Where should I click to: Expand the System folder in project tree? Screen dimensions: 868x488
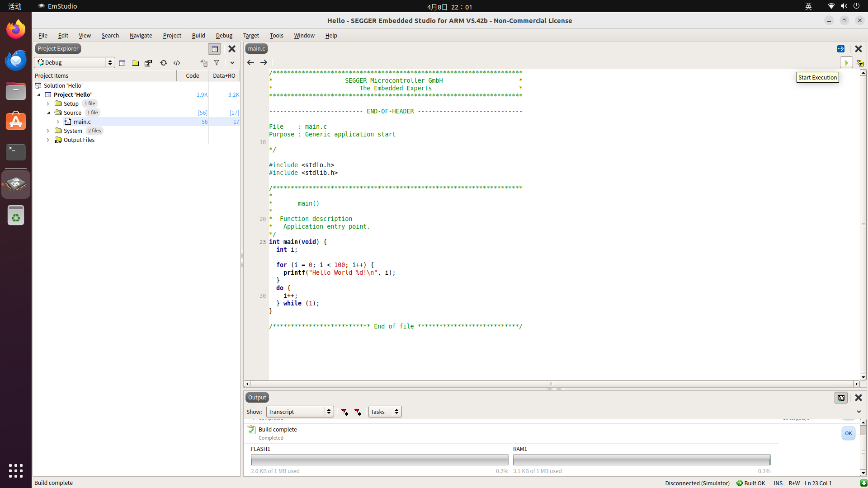point(48,131)
